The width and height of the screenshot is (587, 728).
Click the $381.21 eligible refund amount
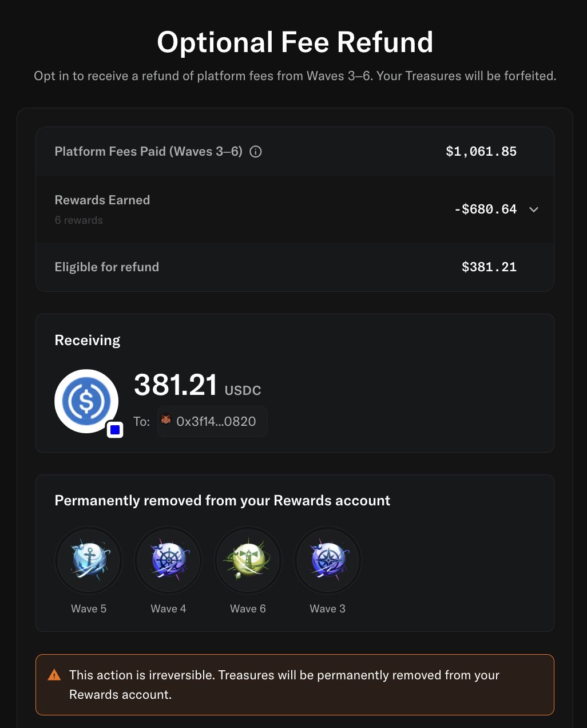[489, 267]
